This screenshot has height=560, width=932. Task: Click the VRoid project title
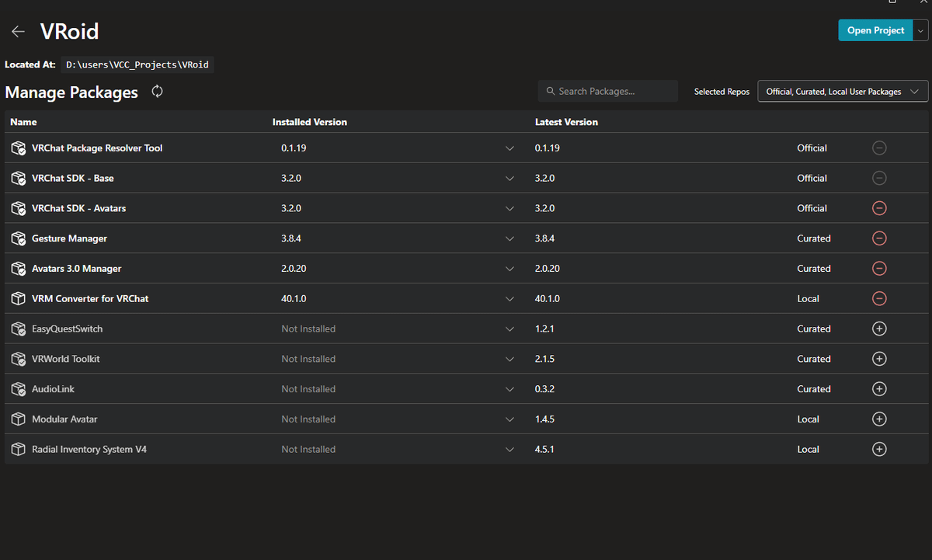pyautogui.click(x=69, y=32)
